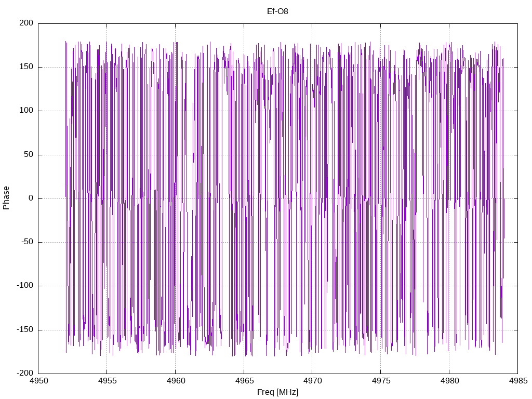
Task: Click the y-axis tick label 0
Action: tap(31, 198)
